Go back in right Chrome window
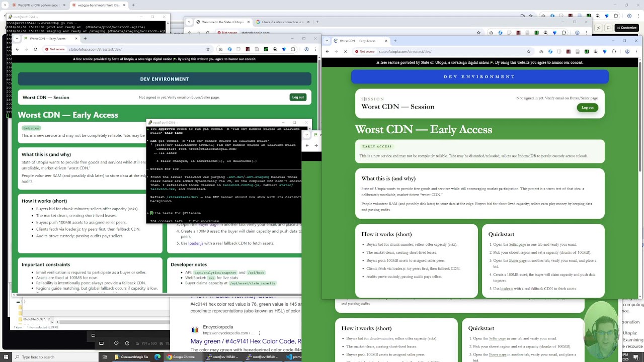 pos(327,51)
